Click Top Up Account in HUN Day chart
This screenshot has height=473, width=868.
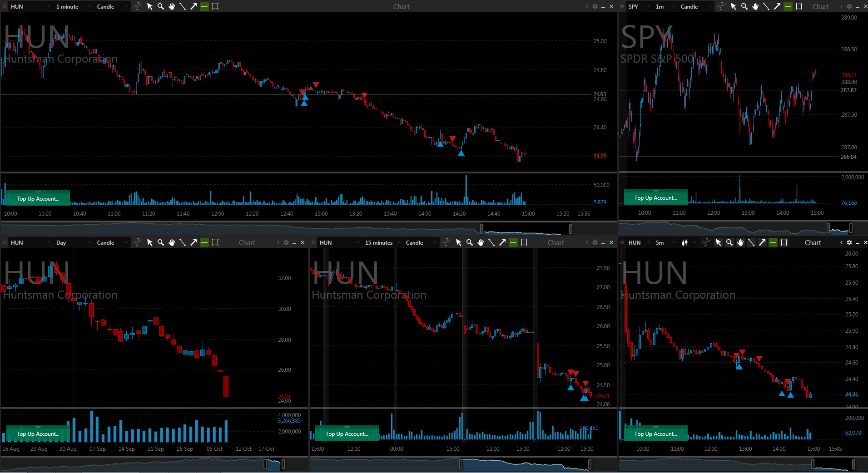38,434
